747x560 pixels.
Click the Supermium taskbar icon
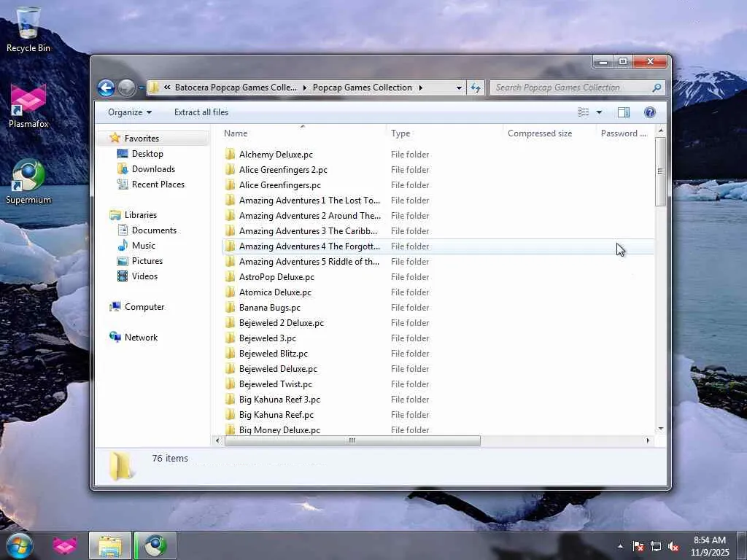click(155, 545)
